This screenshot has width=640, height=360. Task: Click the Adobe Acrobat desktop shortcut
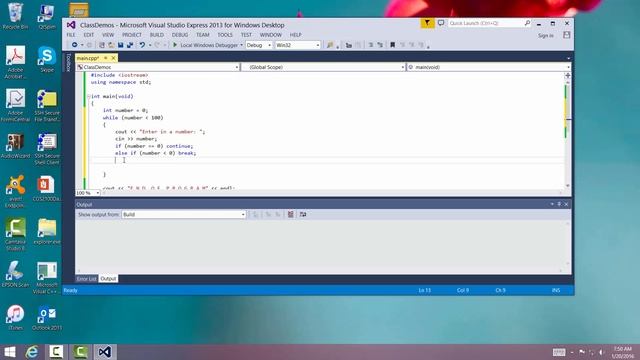[16, 63]
